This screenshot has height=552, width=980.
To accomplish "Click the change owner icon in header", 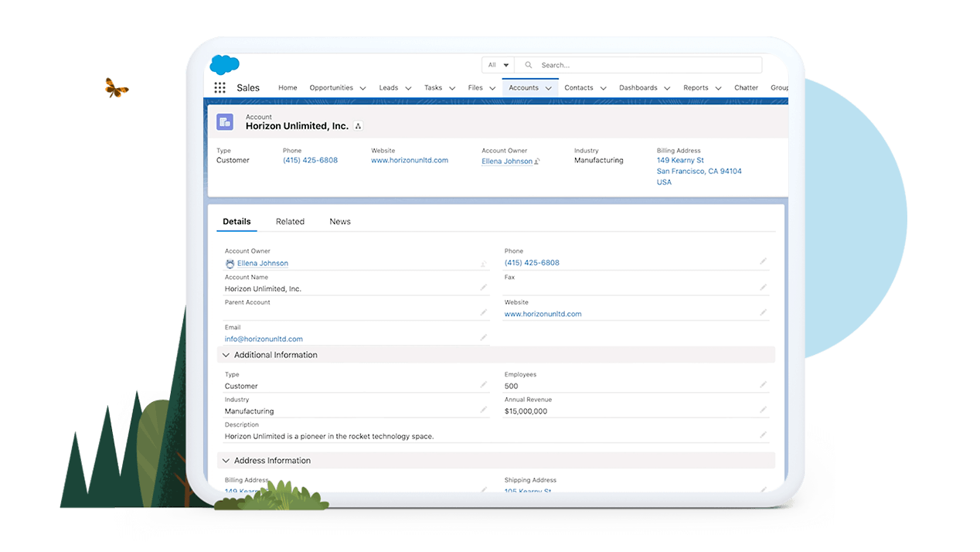I will [537, 162].
